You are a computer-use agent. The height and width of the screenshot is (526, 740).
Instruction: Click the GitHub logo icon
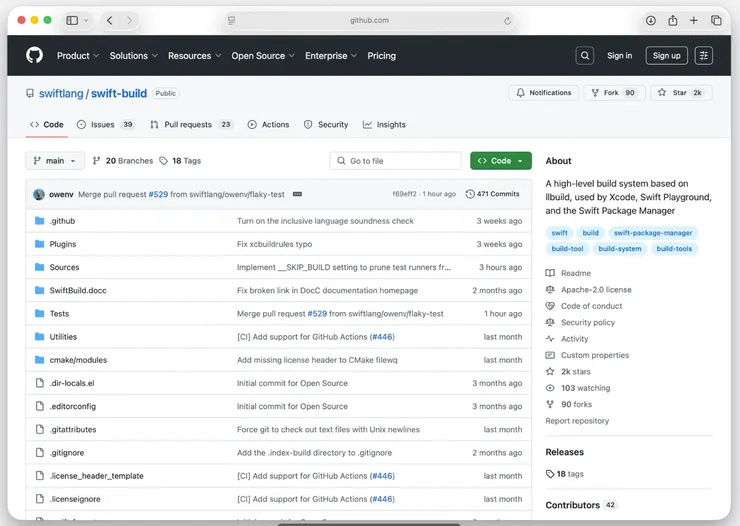pos(35,56)
